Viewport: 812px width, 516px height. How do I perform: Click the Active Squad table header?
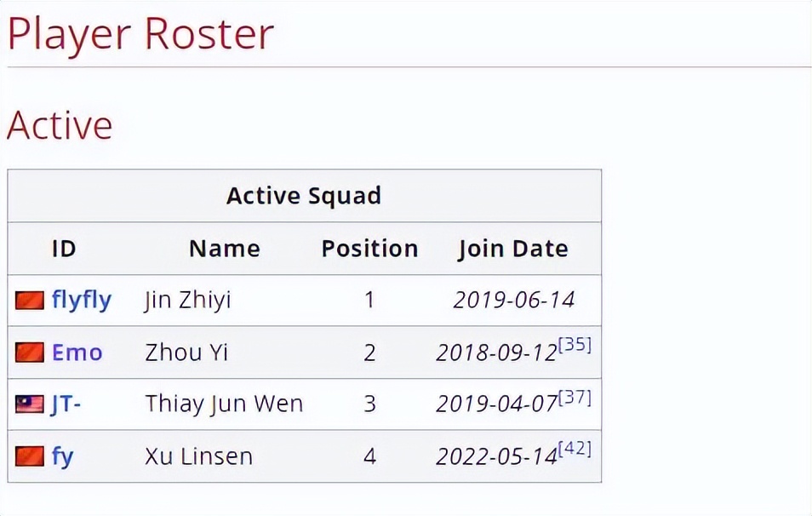click(x=304, y=196)
